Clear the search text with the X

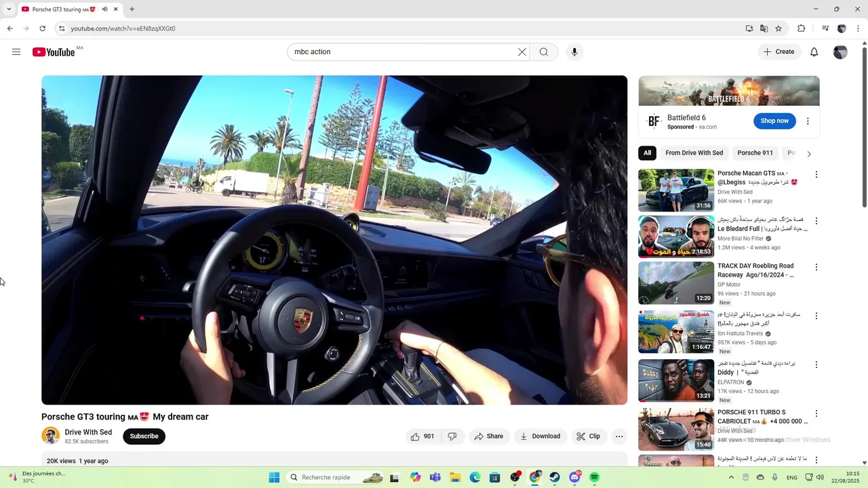tap(522, 52)
